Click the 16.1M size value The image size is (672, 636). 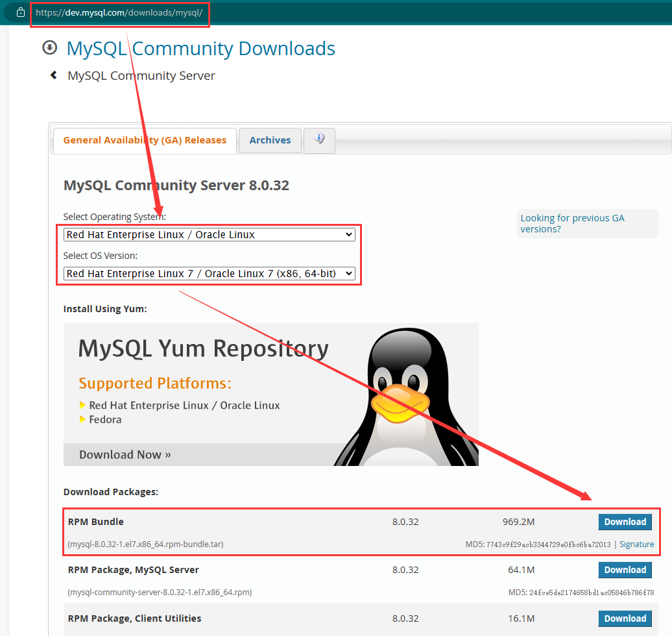521,618
